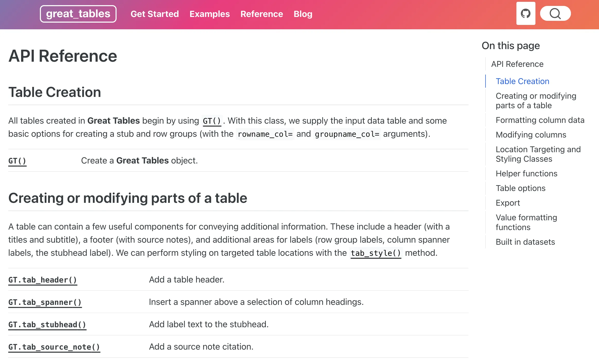Jump to Helper functions in outline
The height and width of the screenshot is (364, 599).
pos(526,174)
